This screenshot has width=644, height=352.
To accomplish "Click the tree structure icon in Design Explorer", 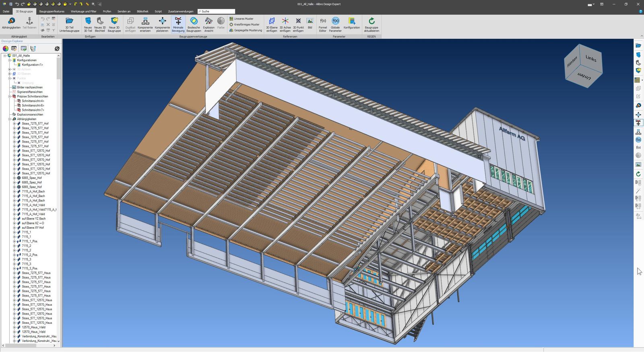I will point(33,48).
